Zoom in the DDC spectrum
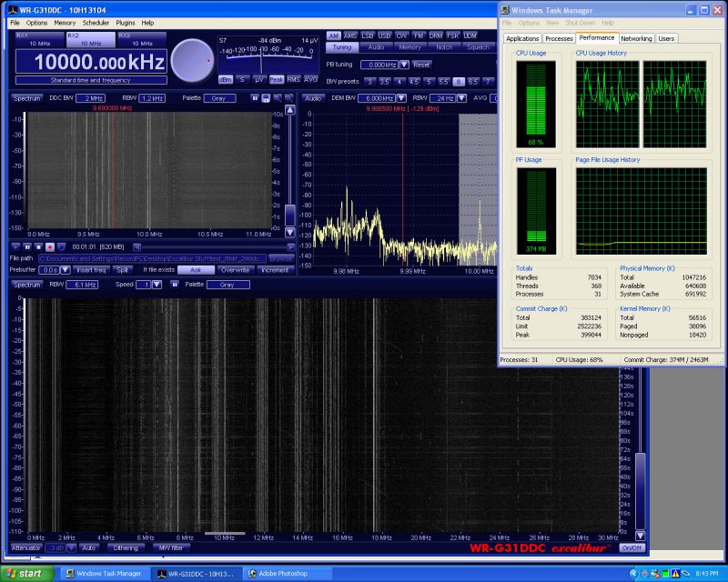 pyautogui.click(x=278, y=98)
